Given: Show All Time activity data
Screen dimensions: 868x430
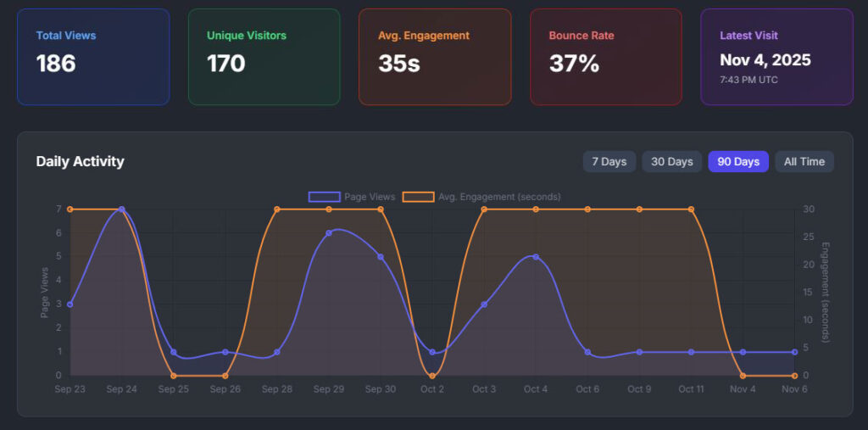Looking at the screenshot, I should tap(804, 161).
